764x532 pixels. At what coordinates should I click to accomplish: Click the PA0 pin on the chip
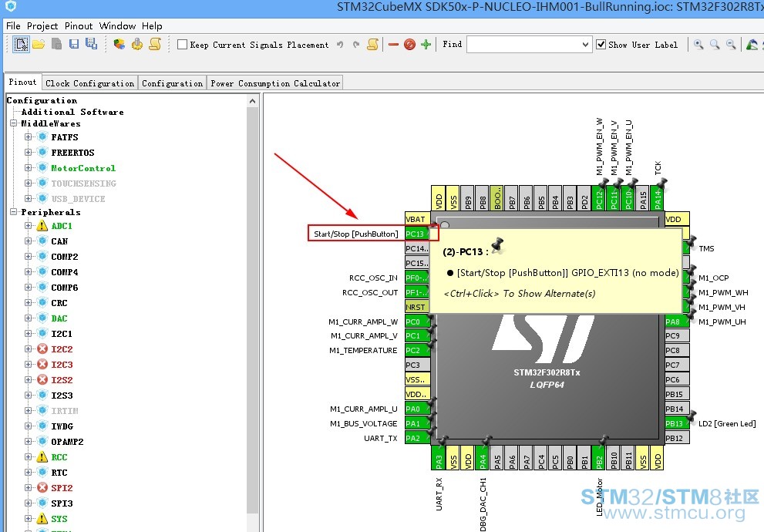point(416,409)
